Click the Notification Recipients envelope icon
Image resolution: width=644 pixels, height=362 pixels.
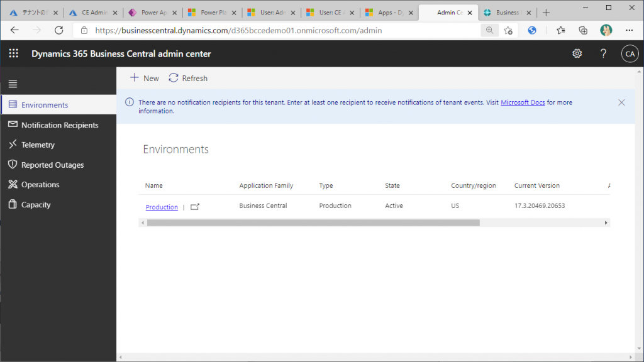point(13,124)
